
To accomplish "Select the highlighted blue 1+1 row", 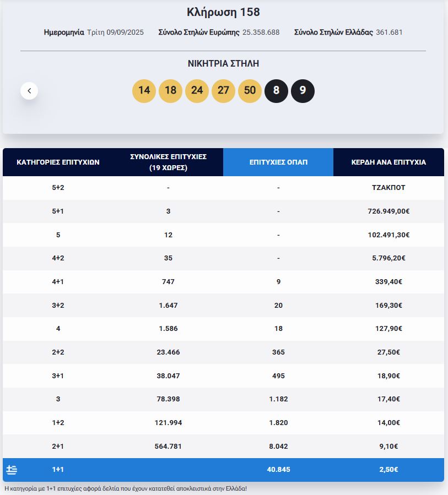I will pyautogui.click(x=224, y=469).
